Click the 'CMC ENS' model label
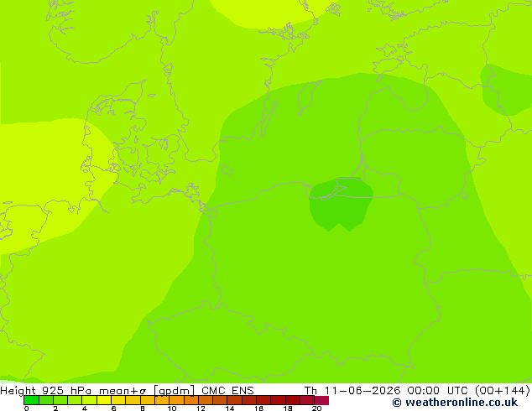Image resolution: width=532 pixels, height=411 pixels. pos(227,391)
